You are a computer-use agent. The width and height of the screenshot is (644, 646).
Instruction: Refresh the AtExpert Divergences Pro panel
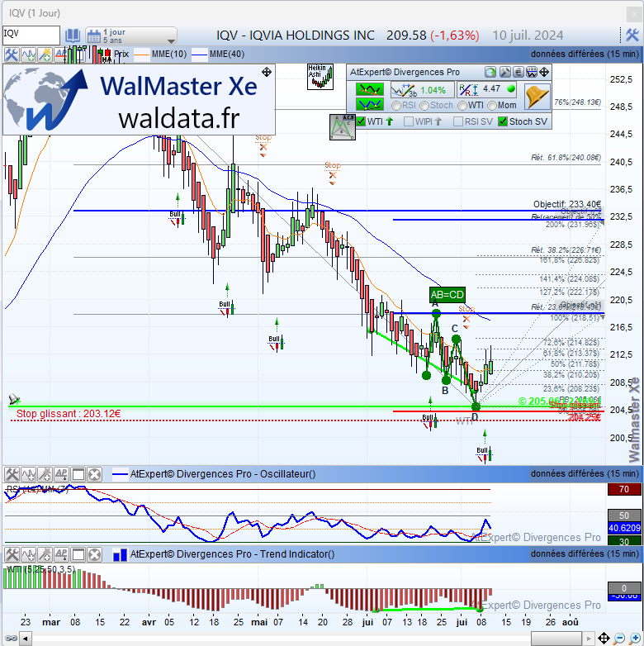click(x=490, y=73)
